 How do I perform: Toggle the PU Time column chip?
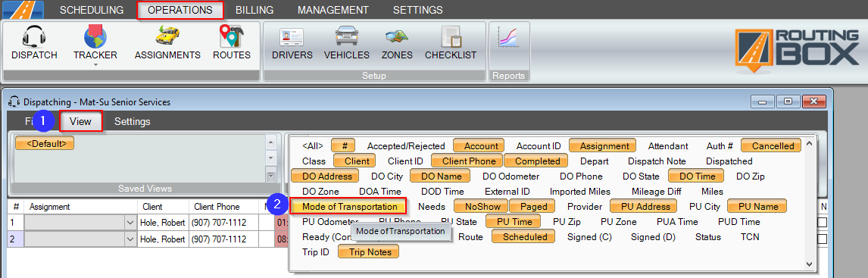tap(514, 221)
